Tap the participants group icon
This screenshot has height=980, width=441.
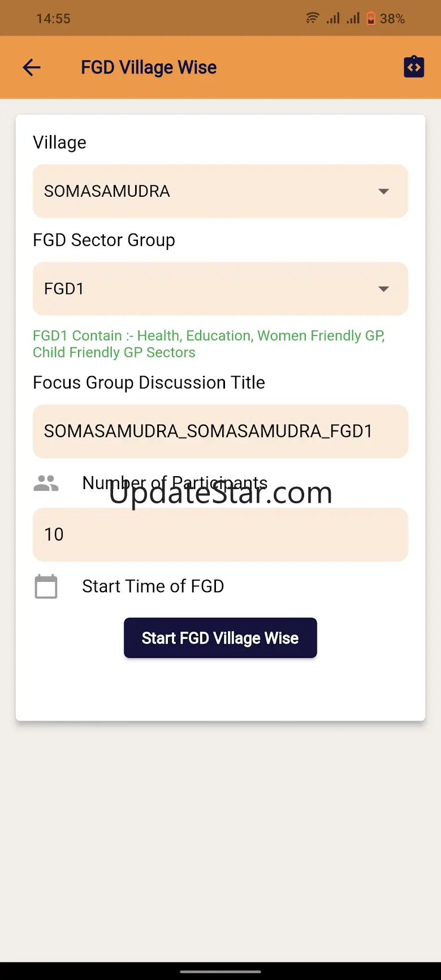coord(46,483)
